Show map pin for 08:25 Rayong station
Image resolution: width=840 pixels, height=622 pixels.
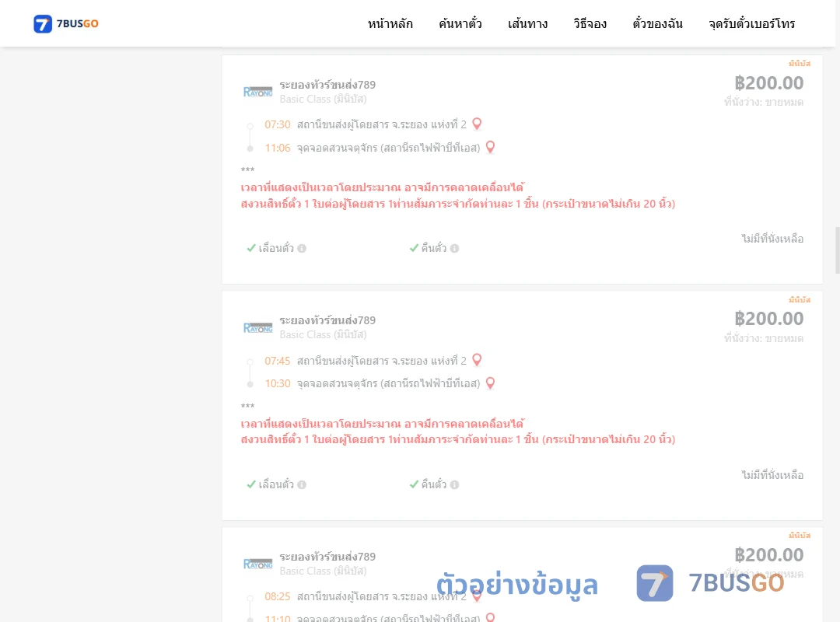(x=477, y=596)
